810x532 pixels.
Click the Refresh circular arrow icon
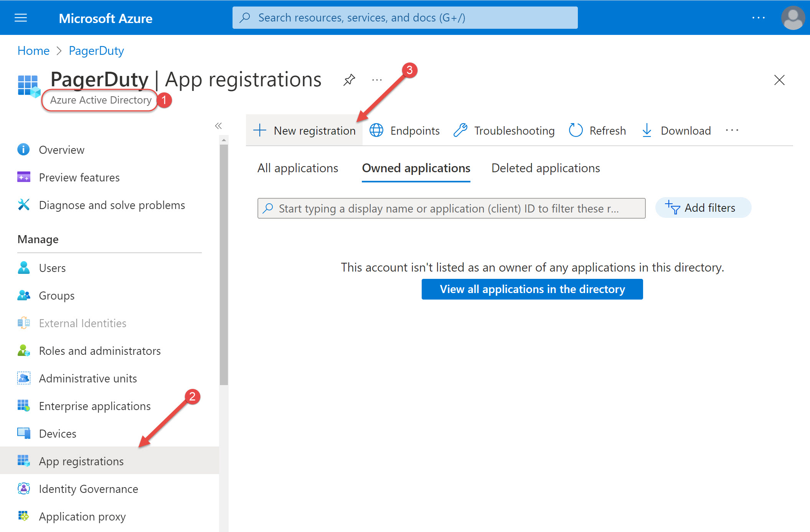[576, 130]
